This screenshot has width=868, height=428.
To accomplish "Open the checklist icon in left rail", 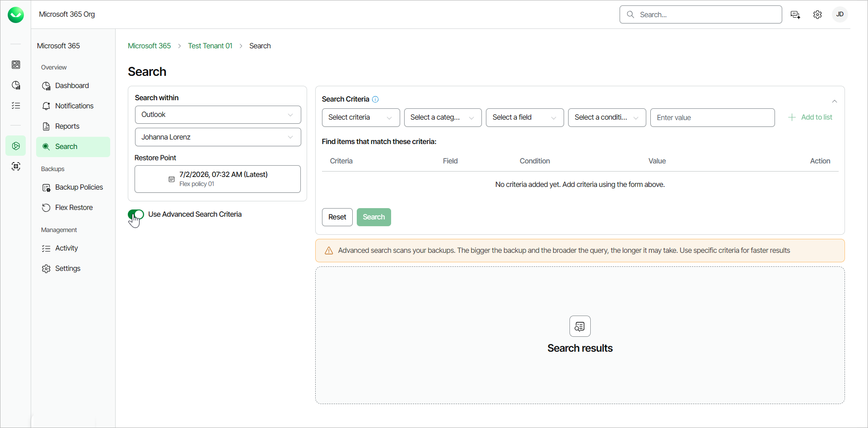I will [x=16, y=106].
